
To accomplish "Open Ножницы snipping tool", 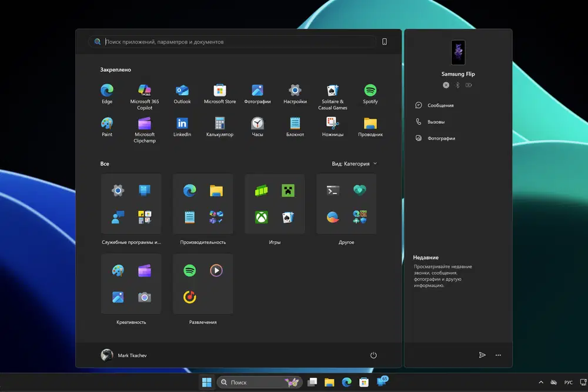I will tap(332, 124).
